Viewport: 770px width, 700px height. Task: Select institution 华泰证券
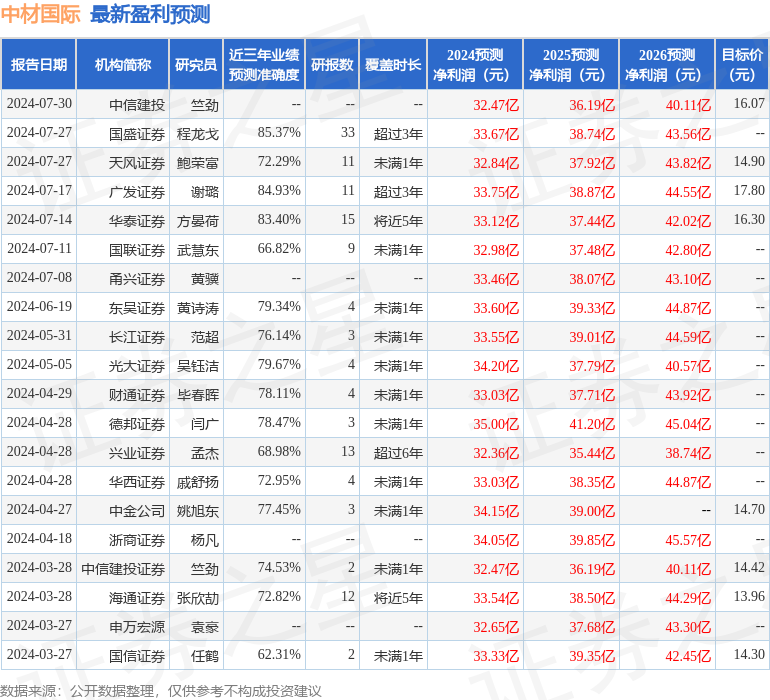click(137, 221)
